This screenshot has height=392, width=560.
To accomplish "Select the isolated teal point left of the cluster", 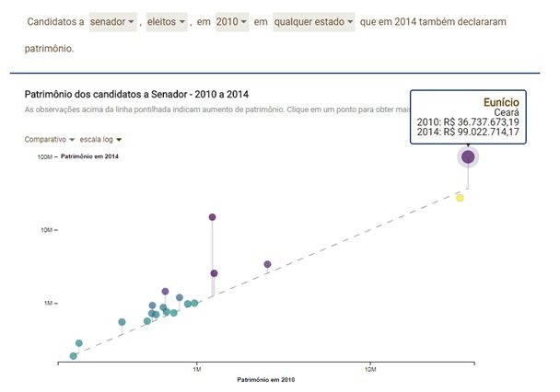I will click(122, 322).
